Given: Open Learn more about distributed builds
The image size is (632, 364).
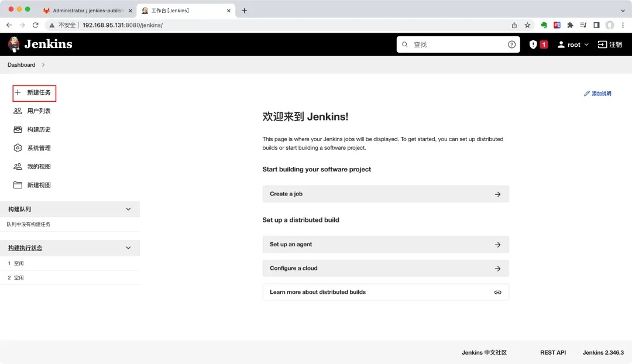Looking at the screenshot, I should coord(386,292).
